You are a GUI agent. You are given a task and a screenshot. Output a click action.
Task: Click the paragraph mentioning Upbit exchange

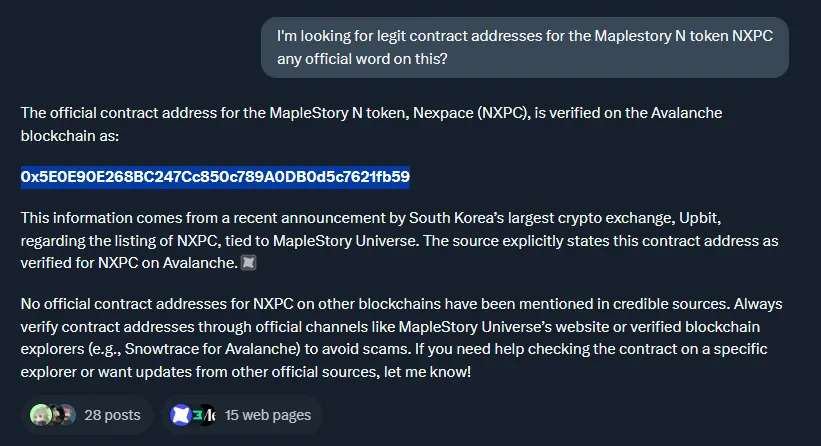pos(400,240)
